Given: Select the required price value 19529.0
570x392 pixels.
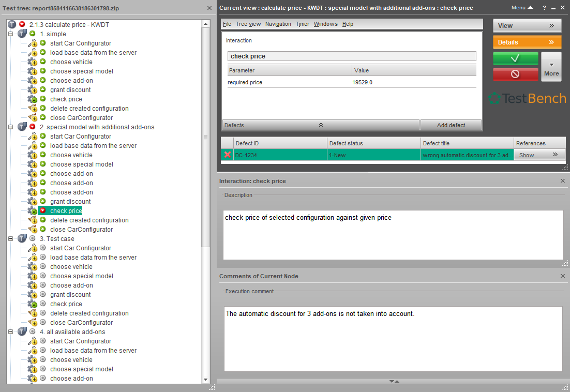Looking at the screenshot, I should [x=362, y=82].
